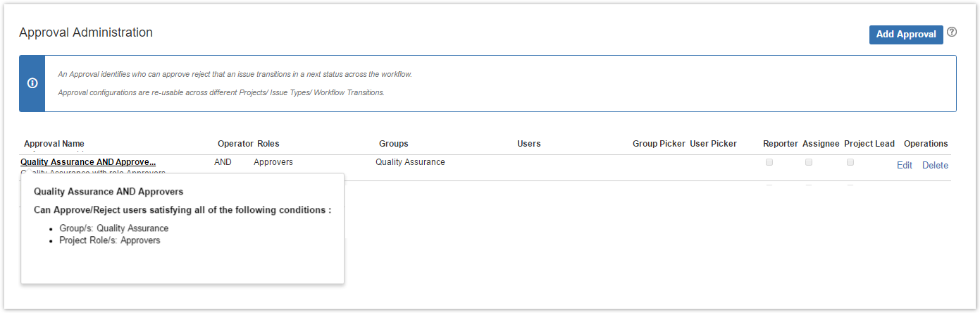Click the Approval Name column header

coord(54,144)
